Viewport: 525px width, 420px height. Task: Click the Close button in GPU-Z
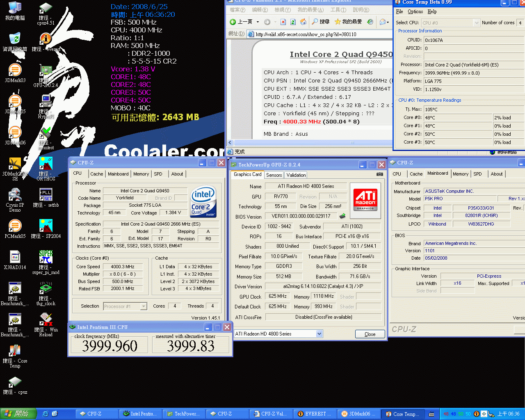370,334
